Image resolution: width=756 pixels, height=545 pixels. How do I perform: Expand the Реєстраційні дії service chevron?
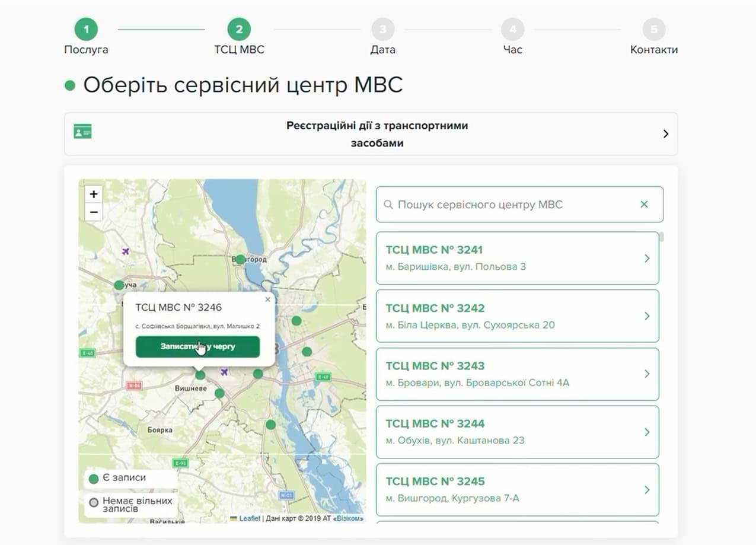[x=665, y=134]
